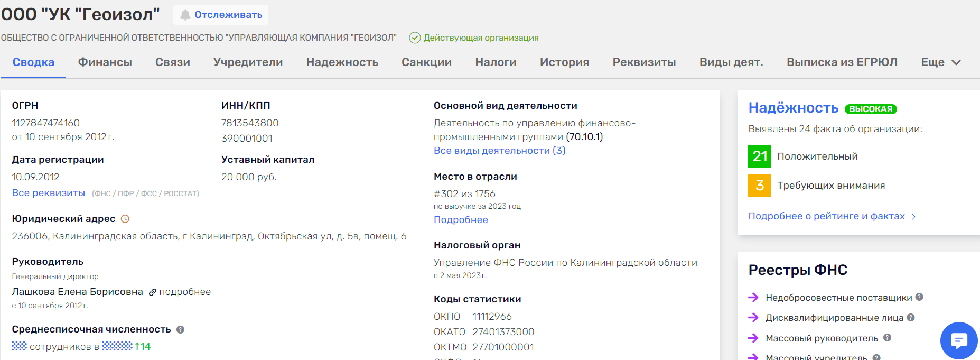This screenshot has width=980, height=360.
Task: Open Все виды деятельности (3) link
Action: (499, 151)
